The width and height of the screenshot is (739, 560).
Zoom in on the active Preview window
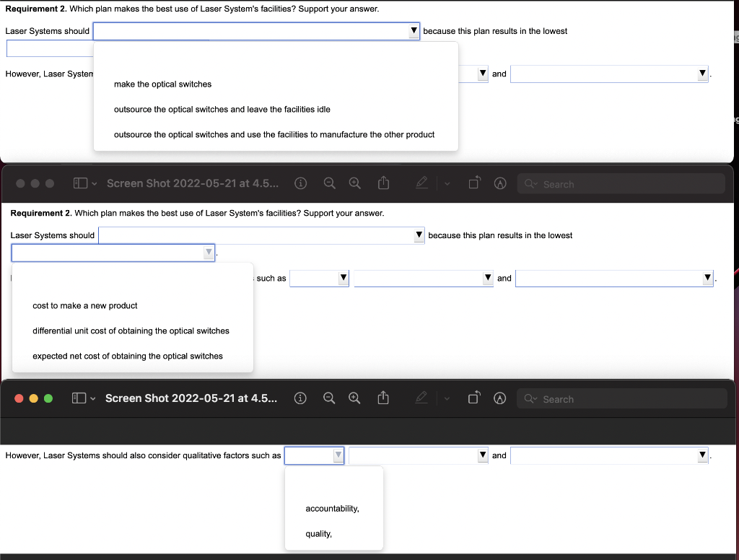(x=354, y=398)
